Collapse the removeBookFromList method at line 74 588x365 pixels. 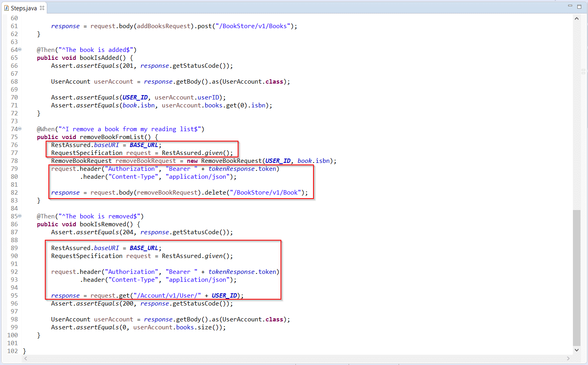point(20,129)
